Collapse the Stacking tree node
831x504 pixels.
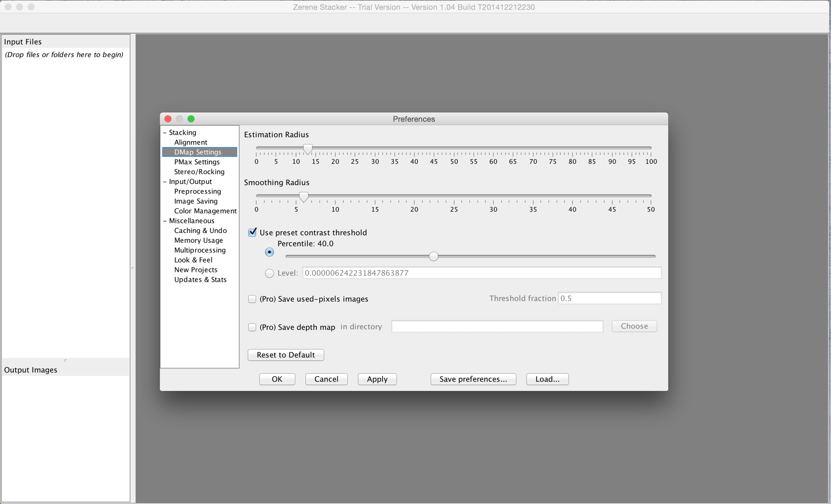pyautogui.click(x=165, y=133)
